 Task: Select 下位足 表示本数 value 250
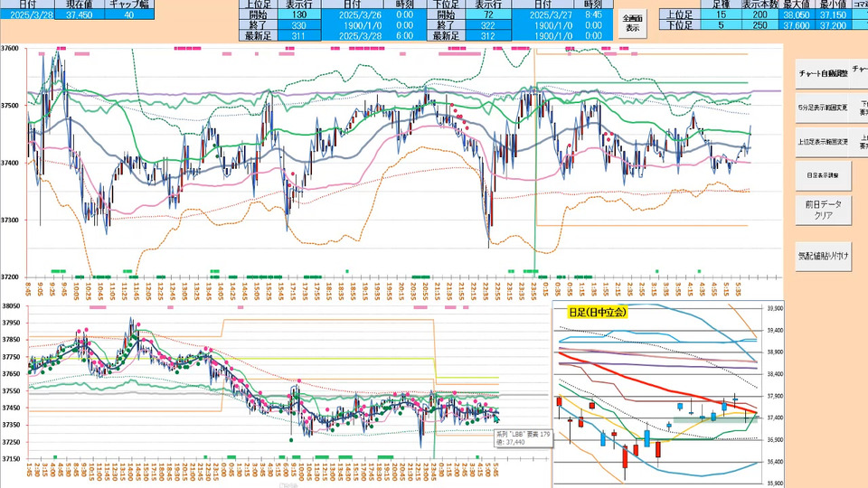click(x=760, y=25)
